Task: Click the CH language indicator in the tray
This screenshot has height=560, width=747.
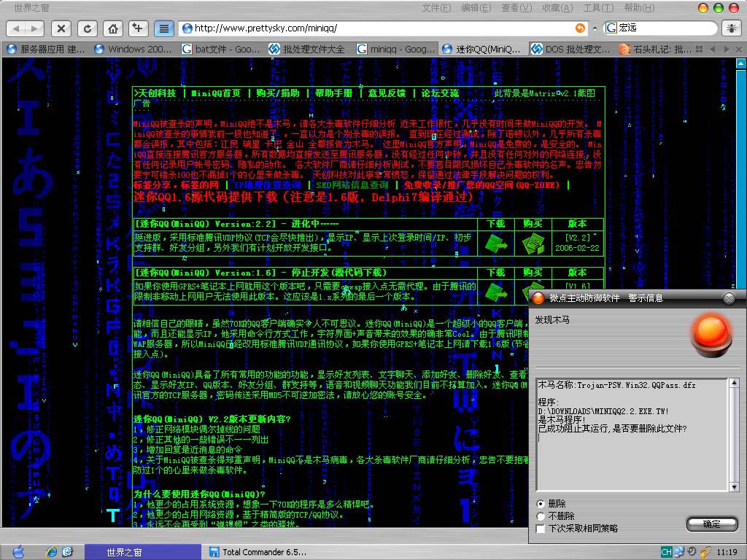Action: [666, 552]
